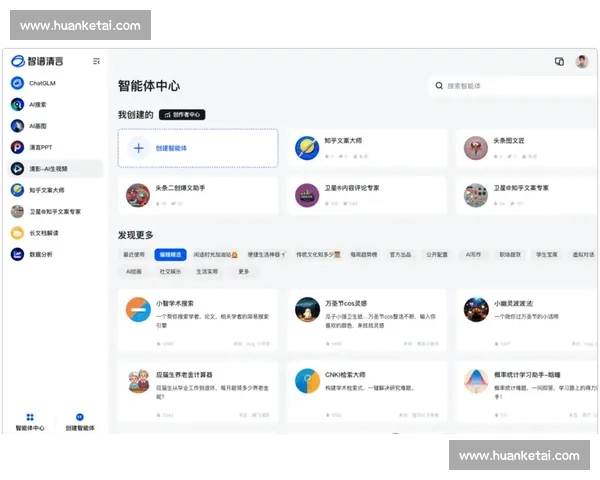Open the CNKI检索大师 agent card

coord(367,391)
